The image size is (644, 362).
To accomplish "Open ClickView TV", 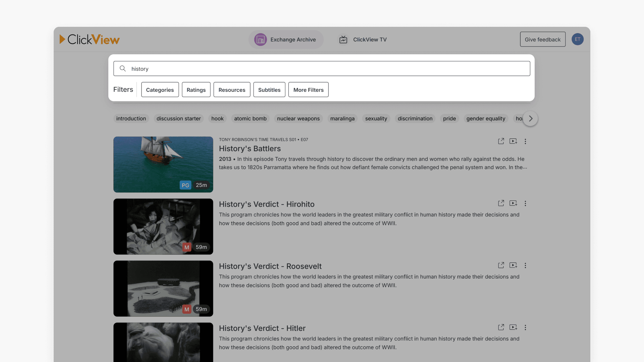I will click(x=363, y=39).
